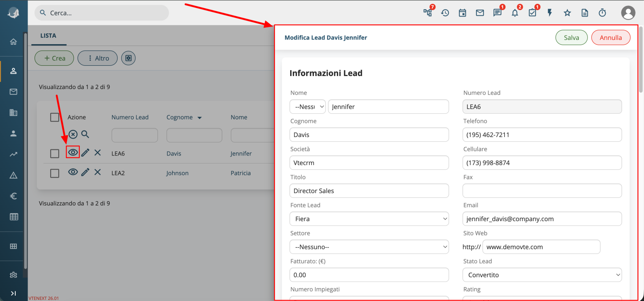Click Annulla to cancel editing

click(611, 38)
